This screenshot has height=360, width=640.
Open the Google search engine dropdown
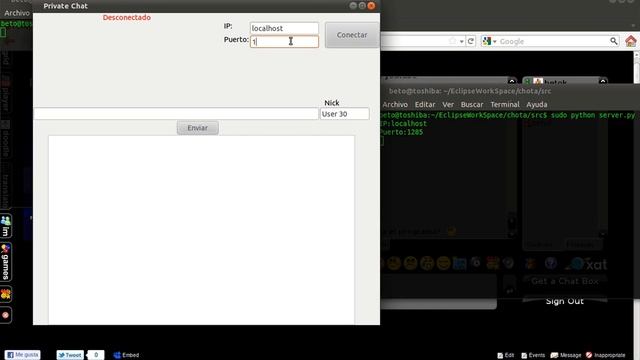coord(489,41)
